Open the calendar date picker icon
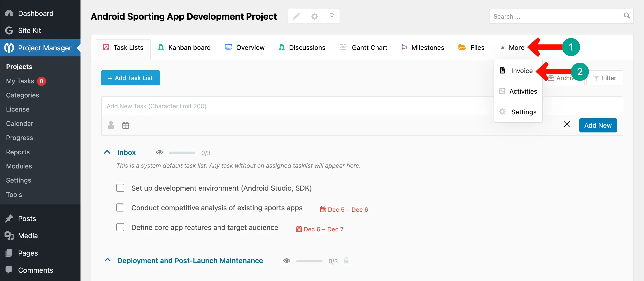 (126, 125)
